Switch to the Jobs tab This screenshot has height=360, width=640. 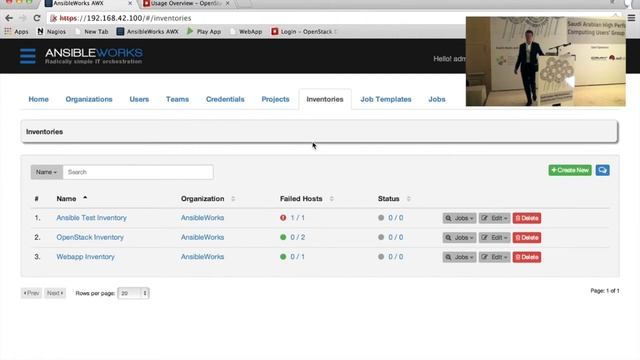(437, 99)
